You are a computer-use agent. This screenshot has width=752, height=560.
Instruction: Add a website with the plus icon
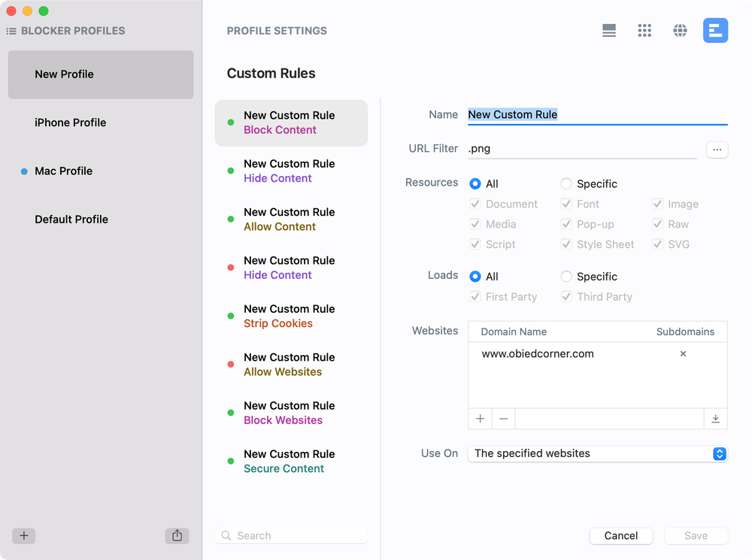480,419
